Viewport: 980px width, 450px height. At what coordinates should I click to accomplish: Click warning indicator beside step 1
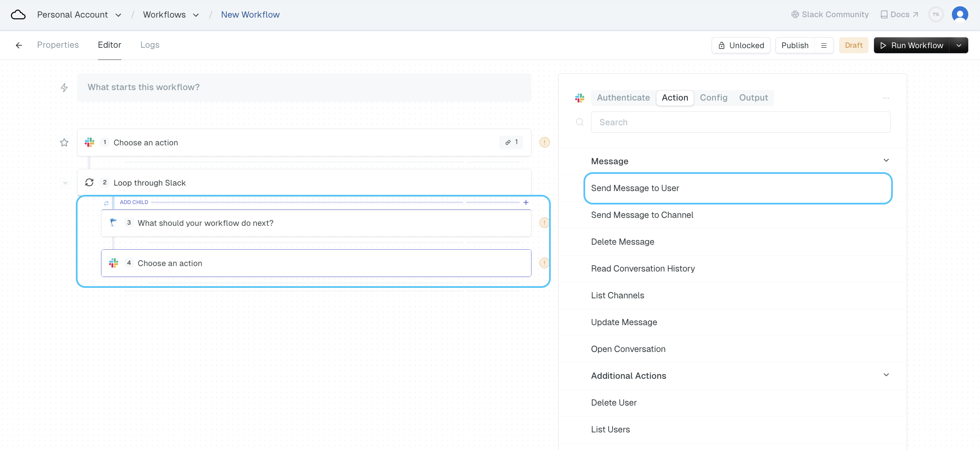(x=544, y=142)
